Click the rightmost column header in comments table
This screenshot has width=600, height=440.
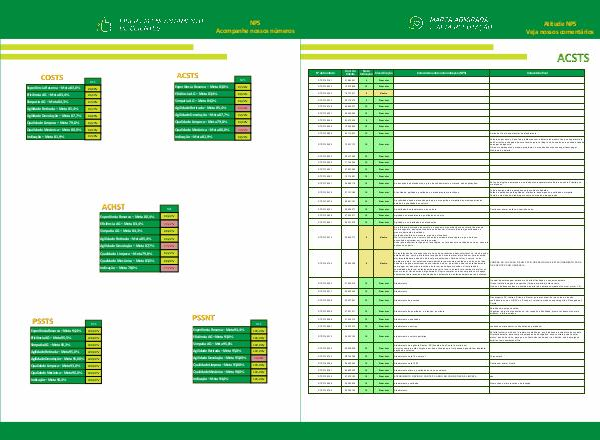pyautogui.click(x=537, y=73)
